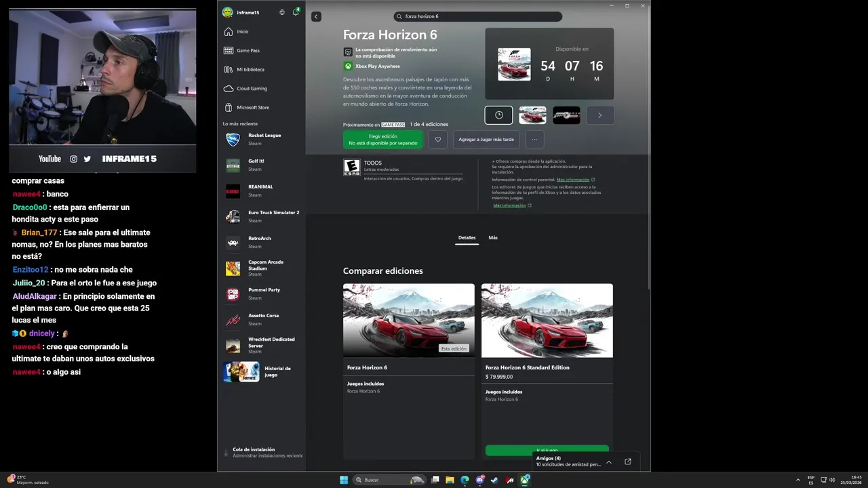The height and width of the screenshot is (488, 868).
Task: Click the ESRB rating badge
Action: click(351, 168)
